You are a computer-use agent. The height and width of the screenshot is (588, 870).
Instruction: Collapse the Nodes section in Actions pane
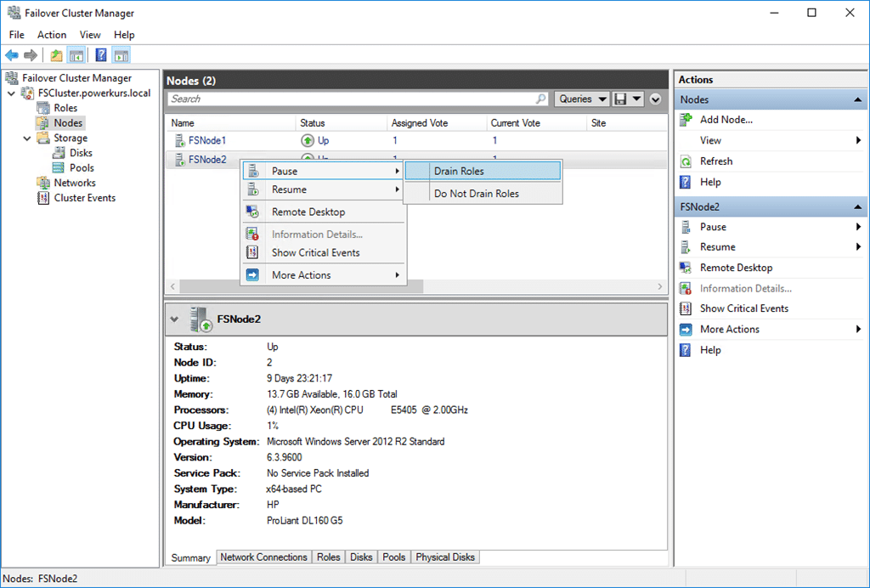click(858, 100)
